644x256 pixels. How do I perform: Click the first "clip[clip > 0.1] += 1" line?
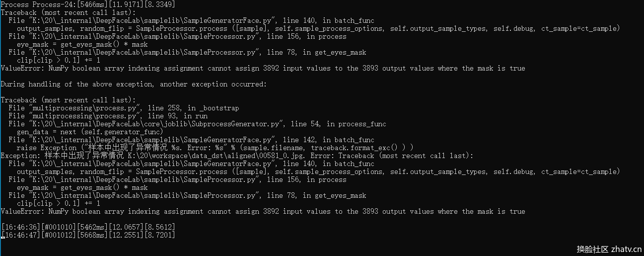pos(58,60)
